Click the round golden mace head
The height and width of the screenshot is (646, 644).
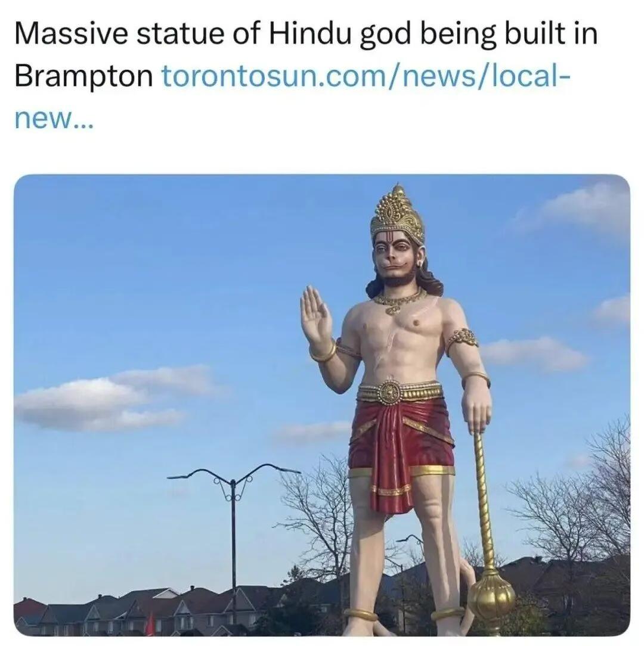click(x=491, y=596)
